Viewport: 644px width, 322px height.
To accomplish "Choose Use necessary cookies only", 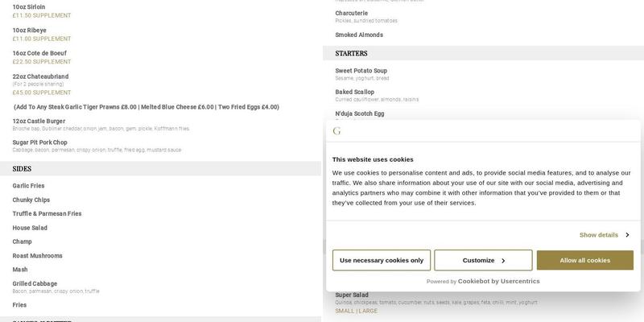I will pyautogui.click(x=382, y=261).
